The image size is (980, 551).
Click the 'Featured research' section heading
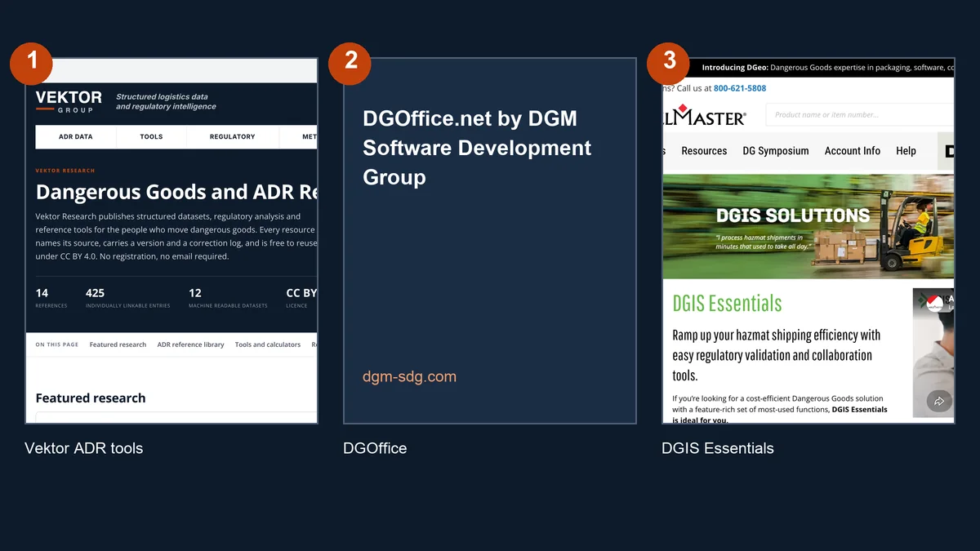click(91, 398)
